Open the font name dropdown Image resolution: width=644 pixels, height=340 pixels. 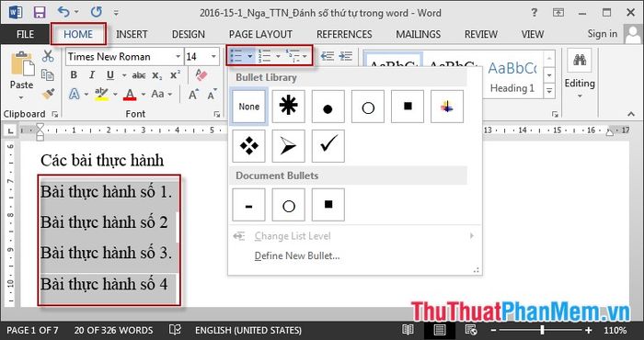click(178, 57)
